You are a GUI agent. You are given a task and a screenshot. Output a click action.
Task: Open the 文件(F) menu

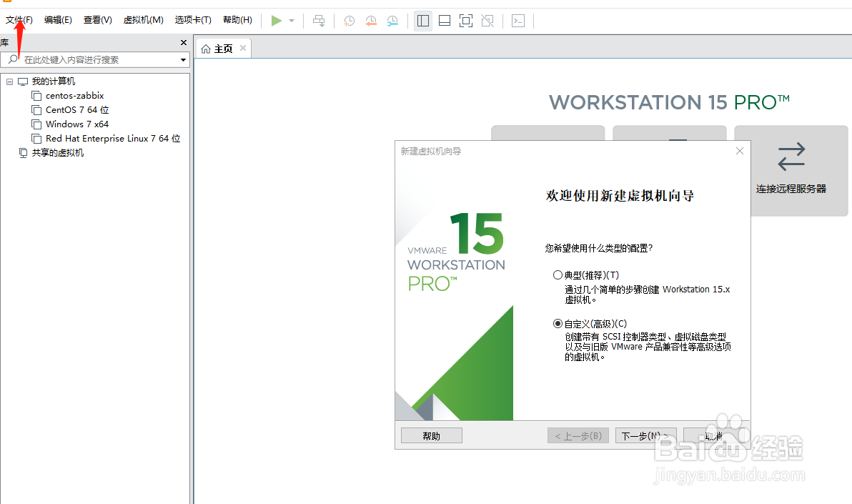point(19,20)
